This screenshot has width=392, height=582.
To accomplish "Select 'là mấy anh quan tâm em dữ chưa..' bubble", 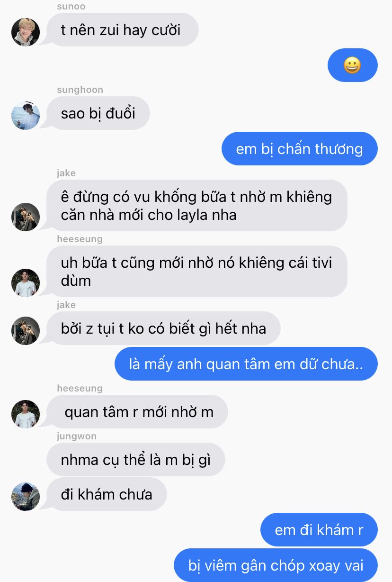I will click(x=246, y=364).
